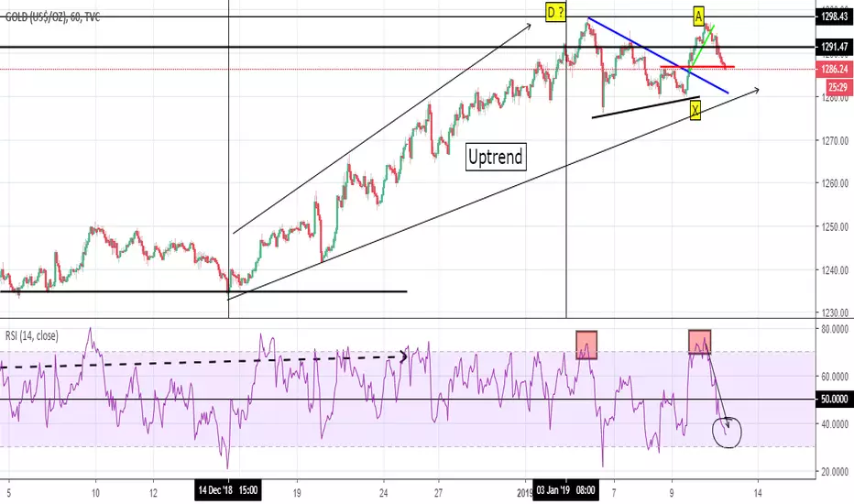The width and height of the screenshot is (854, 504).
Task: Click date 10 on the time axis
Action: pos(96,493)
